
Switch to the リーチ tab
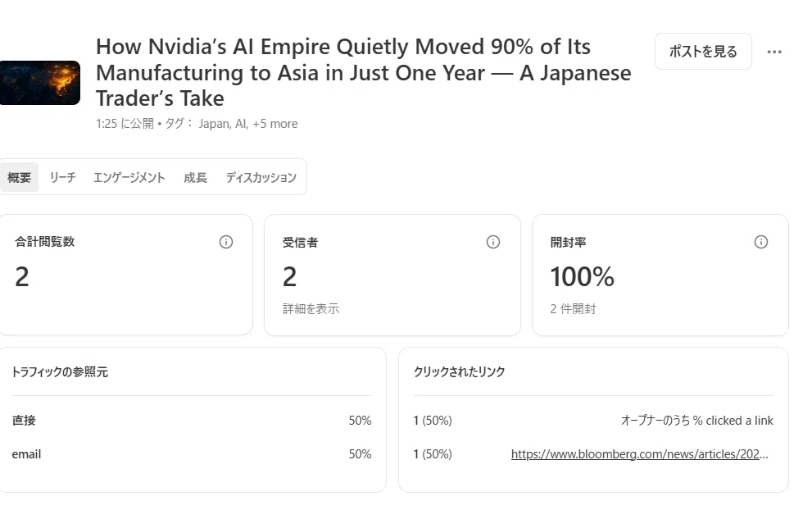point(62,177)
